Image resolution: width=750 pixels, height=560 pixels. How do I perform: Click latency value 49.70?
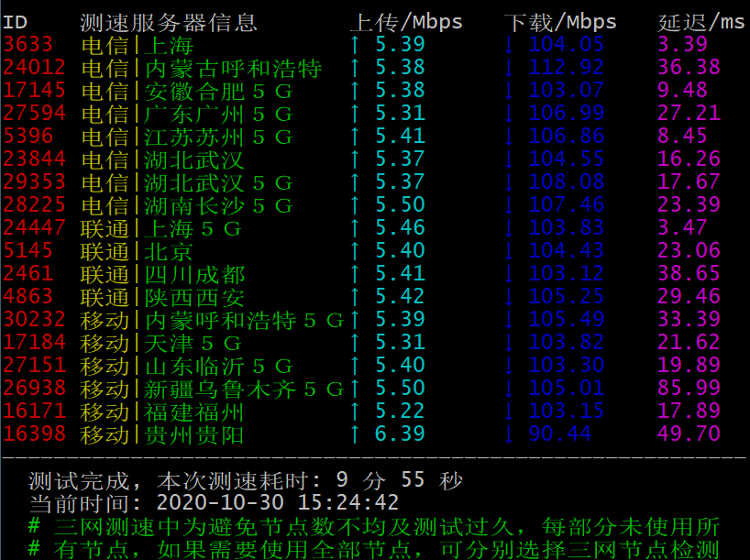click(x=689, y=434)
